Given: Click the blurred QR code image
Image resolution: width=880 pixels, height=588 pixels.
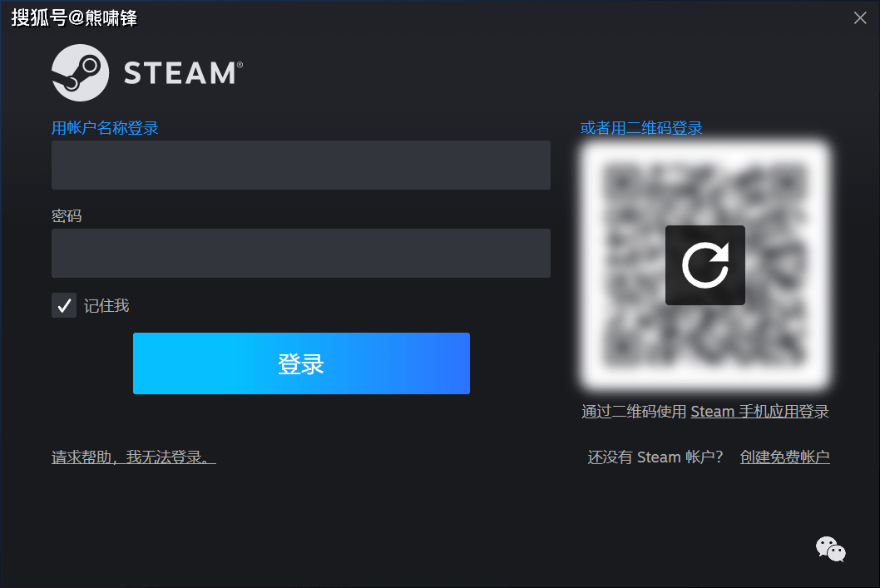Looking at the screenshot, I should [x=705, y=264].
